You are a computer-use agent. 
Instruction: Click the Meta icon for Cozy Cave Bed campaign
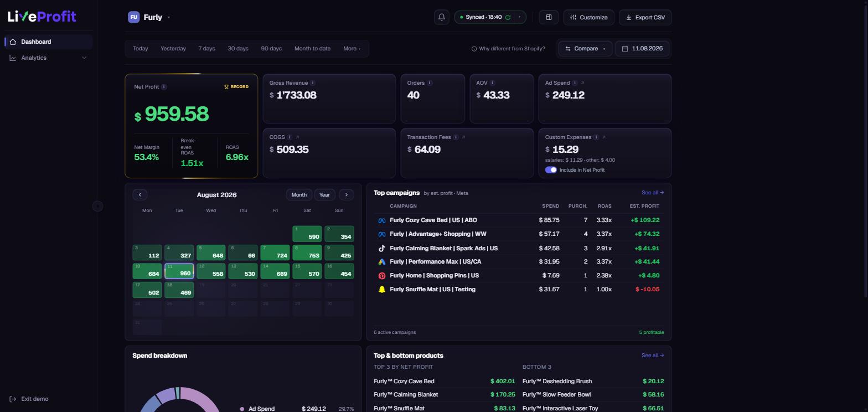click(x=381, y=220)
